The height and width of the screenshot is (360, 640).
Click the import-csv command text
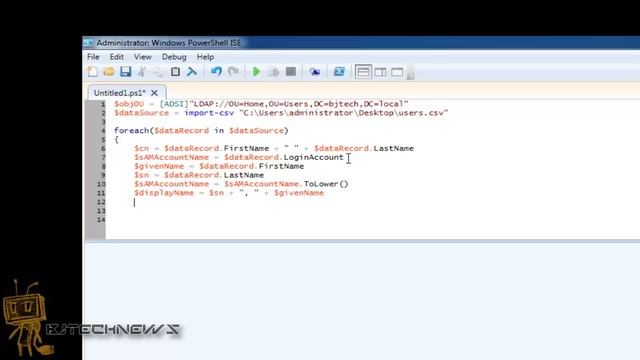pyautogui.click(x=209, y=113)
